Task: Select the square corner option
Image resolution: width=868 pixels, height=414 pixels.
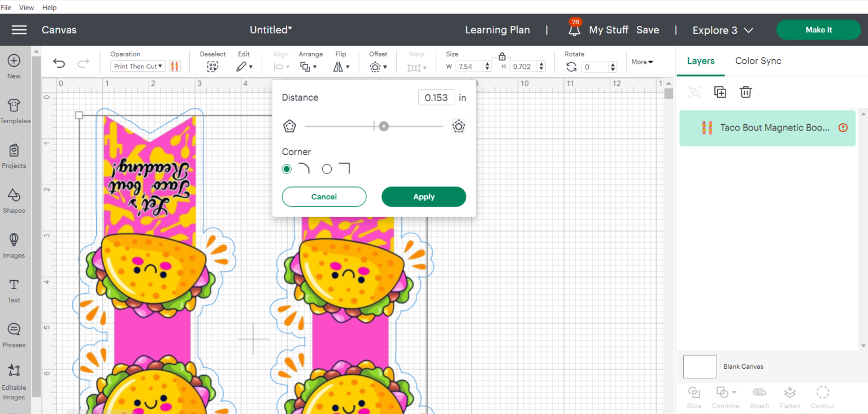Action: point(327,168)
